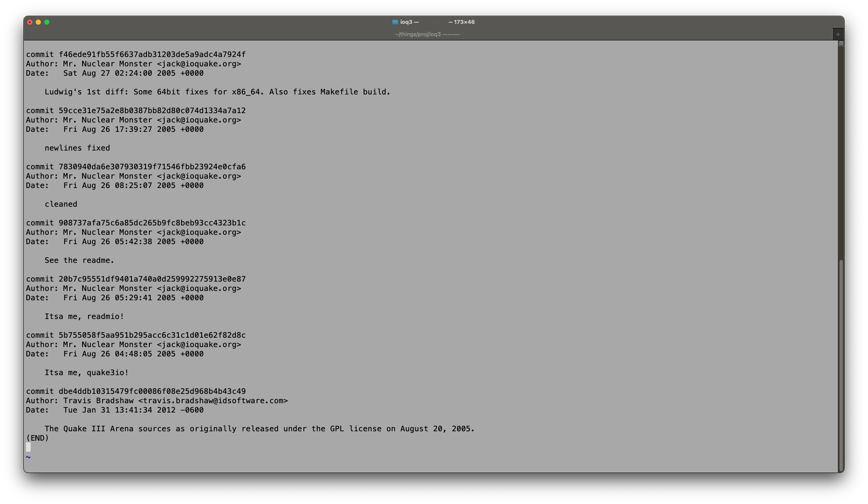Viewport: 868px width, 504px height.
Task: Click the commit message "newlines fixed"
Action: point(77,148)
